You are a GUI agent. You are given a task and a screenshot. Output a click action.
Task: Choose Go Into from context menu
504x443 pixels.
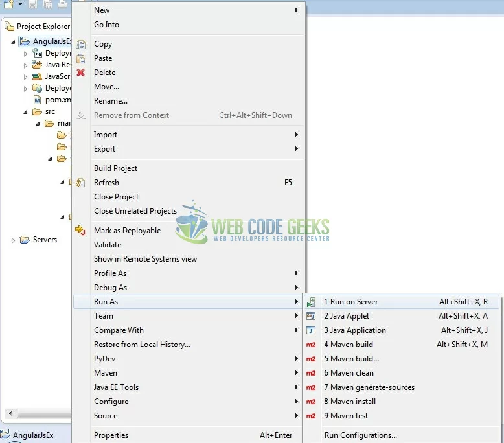[x=189, y=25]
